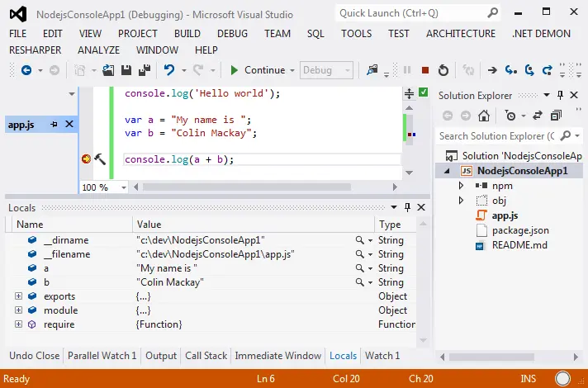Close the app.js tab

click(x=69, y=124)
